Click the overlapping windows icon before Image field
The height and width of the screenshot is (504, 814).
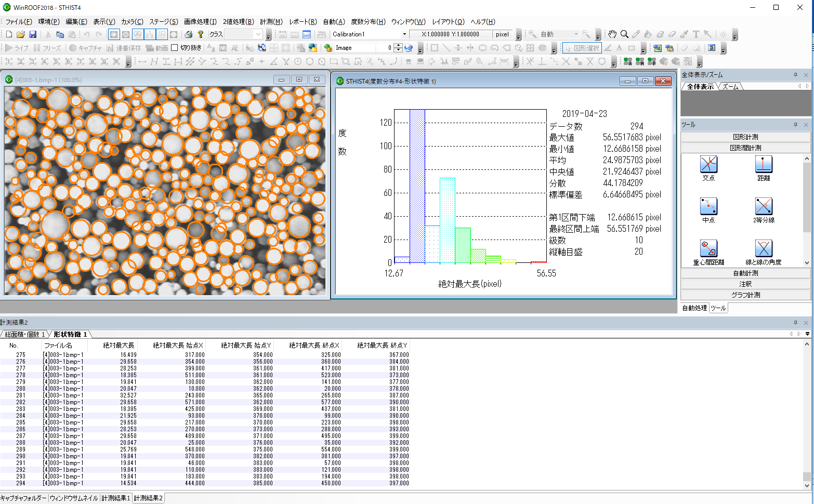click(313, 48)
